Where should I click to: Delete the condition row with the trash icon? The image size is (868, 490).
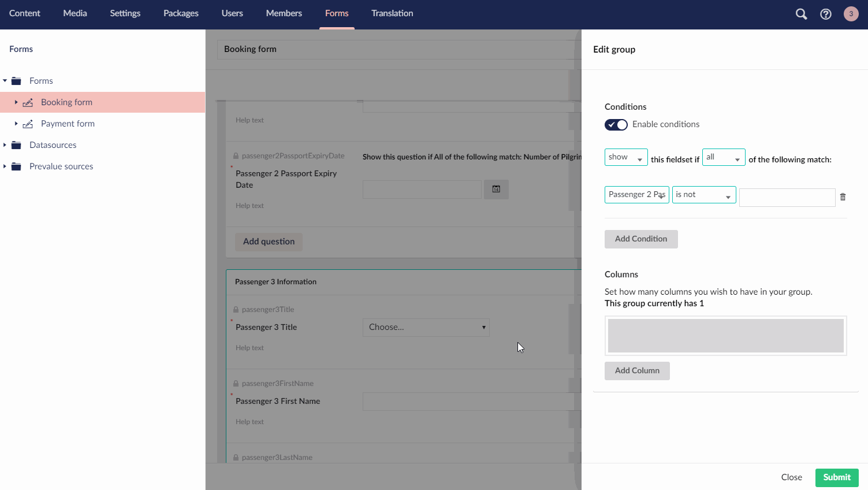coord(843,197)
